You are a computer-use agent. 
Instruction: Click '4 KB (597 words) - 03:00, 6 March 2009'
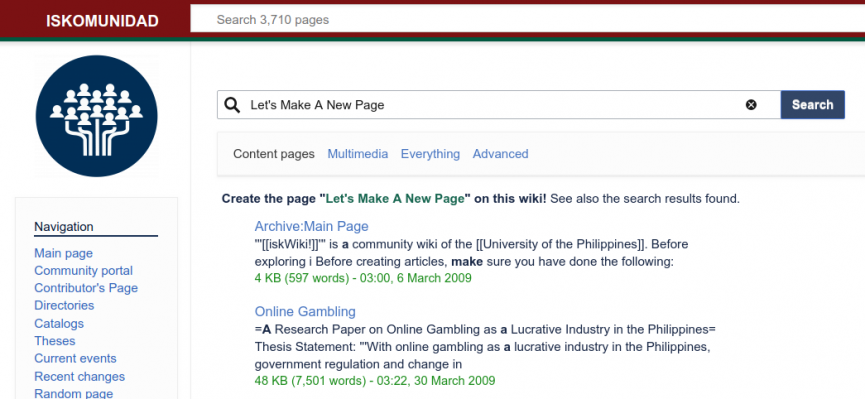point(363,278)
